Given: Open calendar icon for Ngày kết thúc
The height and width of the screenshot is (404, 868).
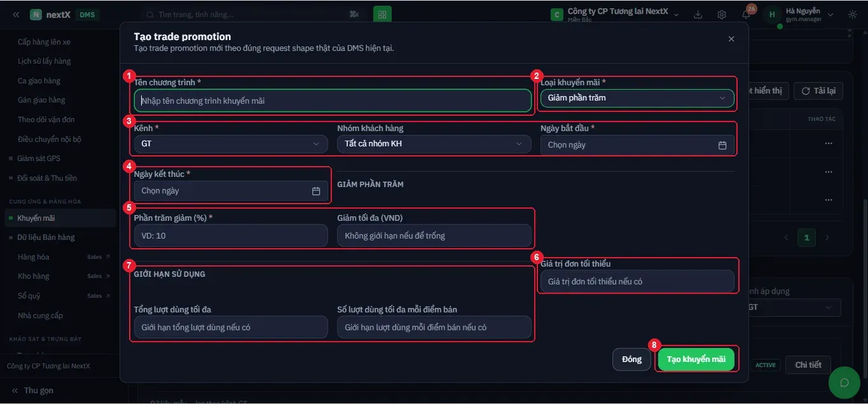Looking at the screenshot, I should point(316,191).
